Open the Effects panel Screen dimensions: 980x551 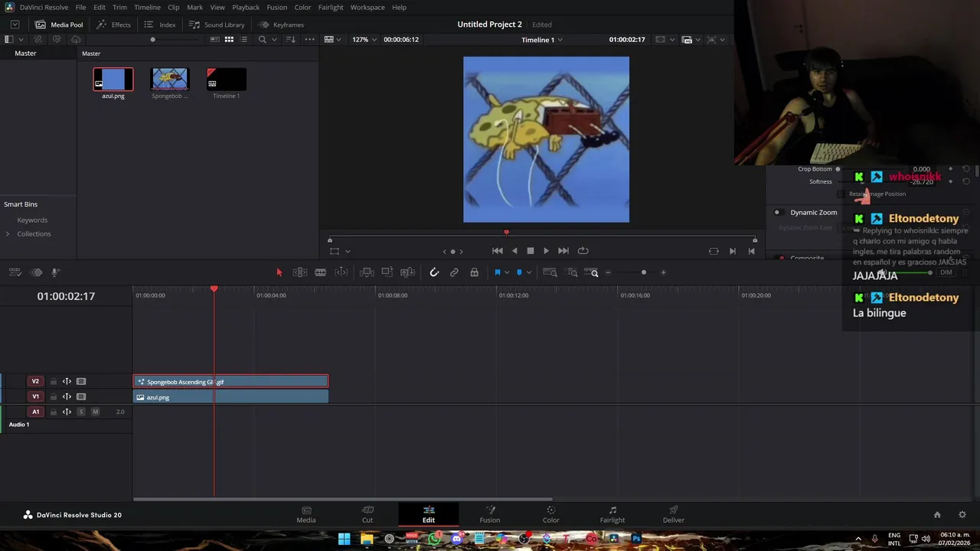(x=113, y=24)
